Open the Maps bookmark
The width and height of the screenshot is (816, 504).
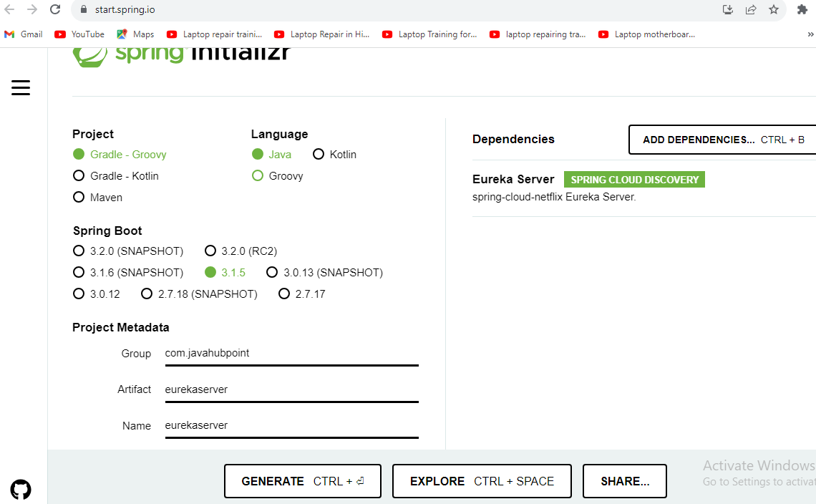(x=135, y=34)
